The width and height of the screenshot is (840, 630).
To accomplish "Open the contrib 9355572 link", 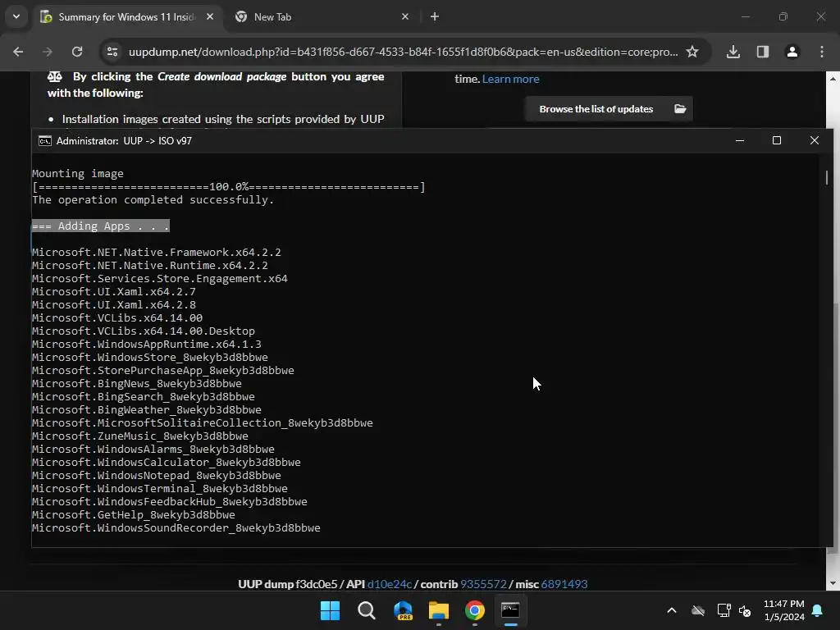I will (483, 584).
